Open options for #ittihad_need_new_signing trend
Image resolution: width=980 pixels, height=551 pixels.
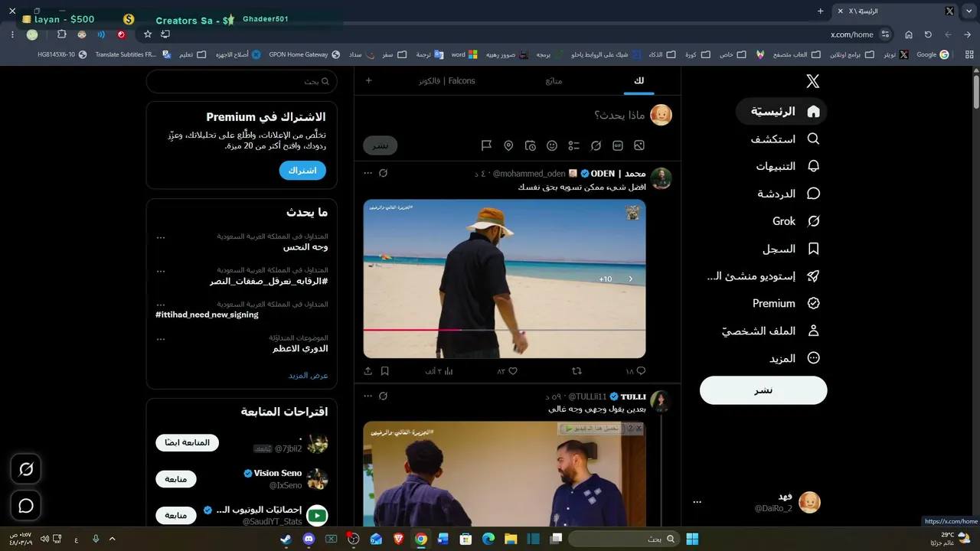point(161,305)
